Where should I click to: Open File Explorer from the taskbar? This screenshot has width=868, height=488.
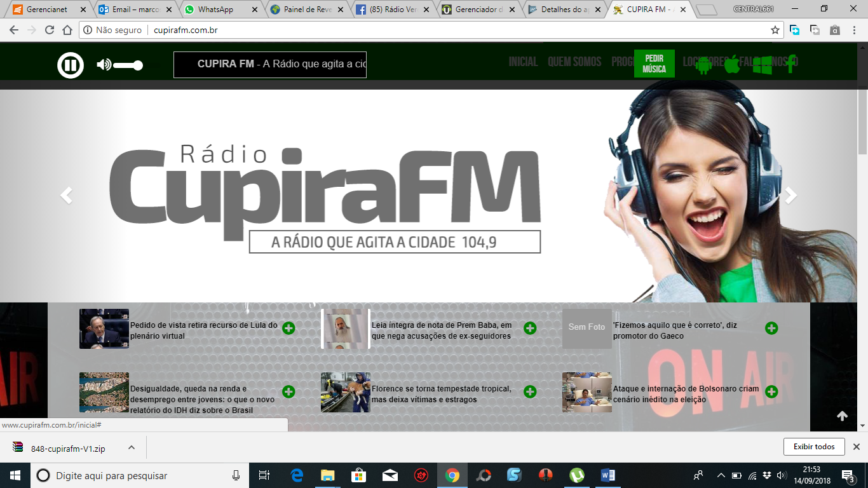point(328,475)
